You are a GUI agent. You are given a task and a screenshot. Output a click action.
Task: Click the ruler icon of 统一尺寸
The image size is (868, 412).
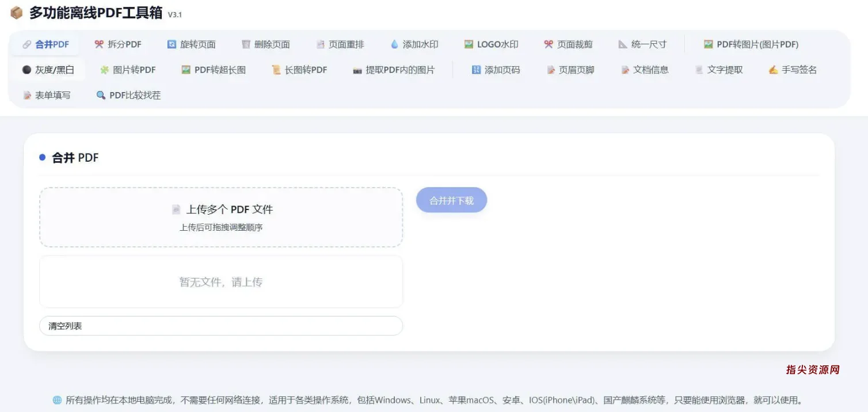click(x=623, y=44)
